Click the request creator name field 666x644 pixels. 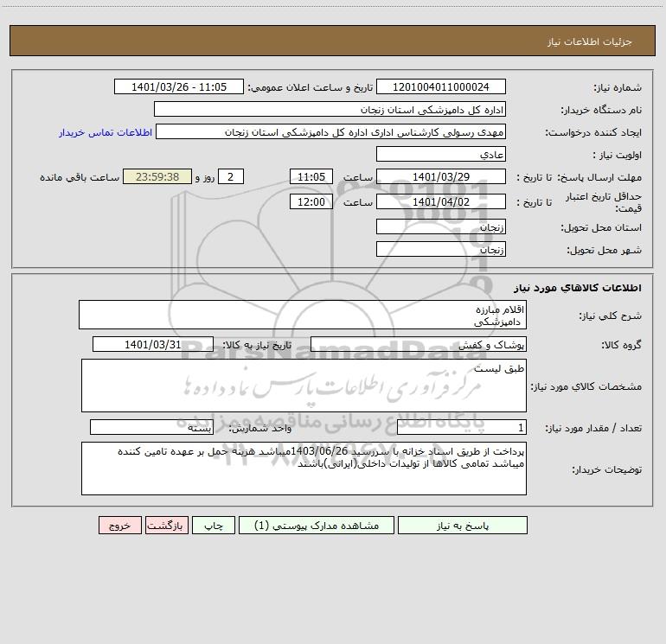(331, 131)
